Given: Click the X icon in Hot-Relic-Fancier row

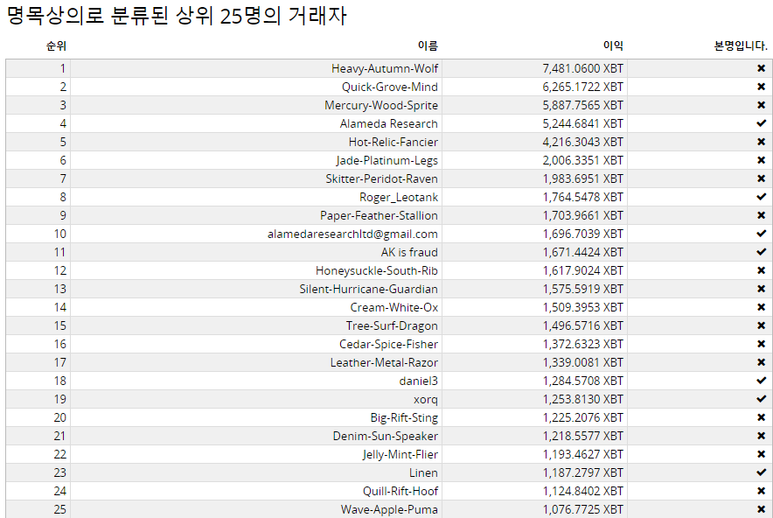Looking at the screenshot, I should click(x=761, y=142).
